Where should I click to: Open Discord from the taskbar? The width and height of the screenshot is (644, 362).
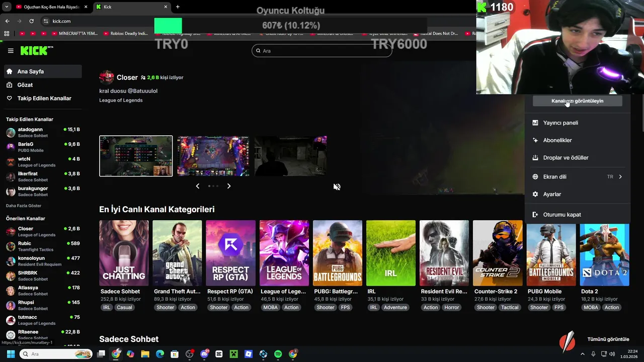(x=204, y=354)
